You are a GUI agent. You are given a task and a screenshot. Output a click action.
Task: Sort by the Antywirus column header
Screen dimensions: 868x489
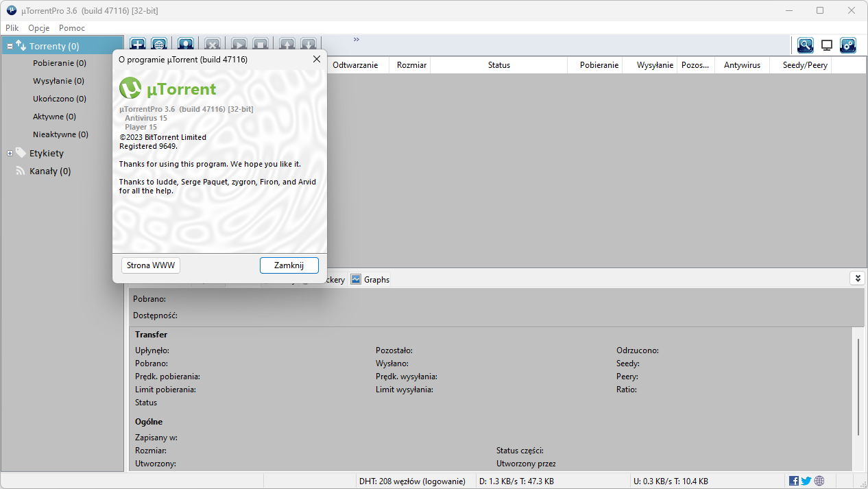[742, 65]
